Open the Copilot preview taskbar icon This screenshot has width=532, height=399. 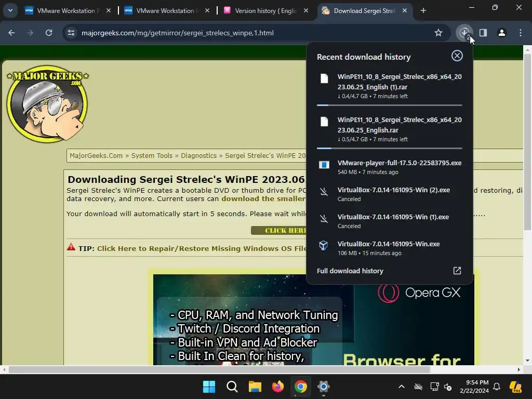(515, 387)
